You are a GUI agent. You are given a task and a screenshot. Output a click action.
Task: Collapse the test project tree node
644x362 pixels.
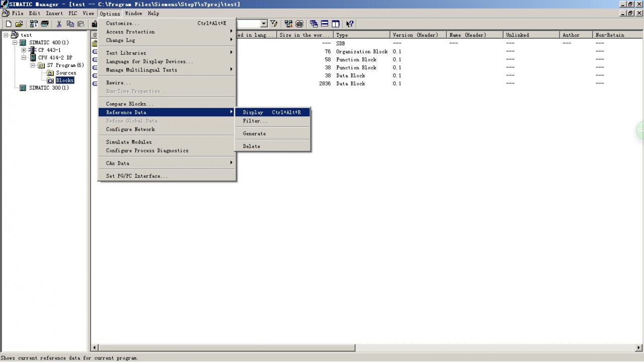(x=6, y=35)
